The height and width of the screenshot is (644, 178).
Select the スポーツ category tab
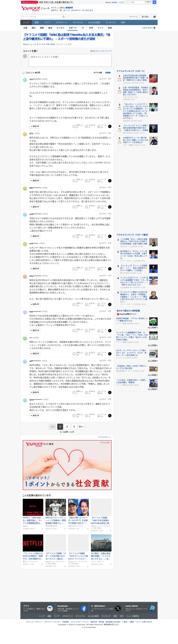pos(73,28)
